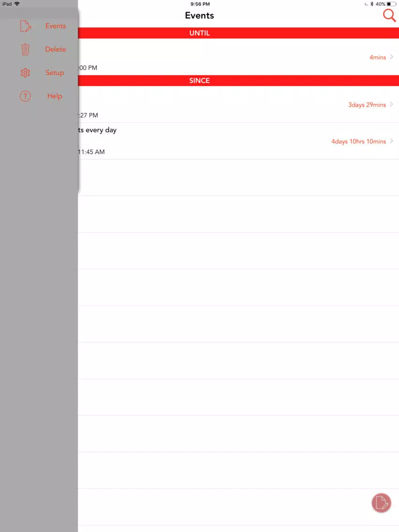Select Delete in the side menu
The height and width of the screenshot is (532, 399).
56,49
